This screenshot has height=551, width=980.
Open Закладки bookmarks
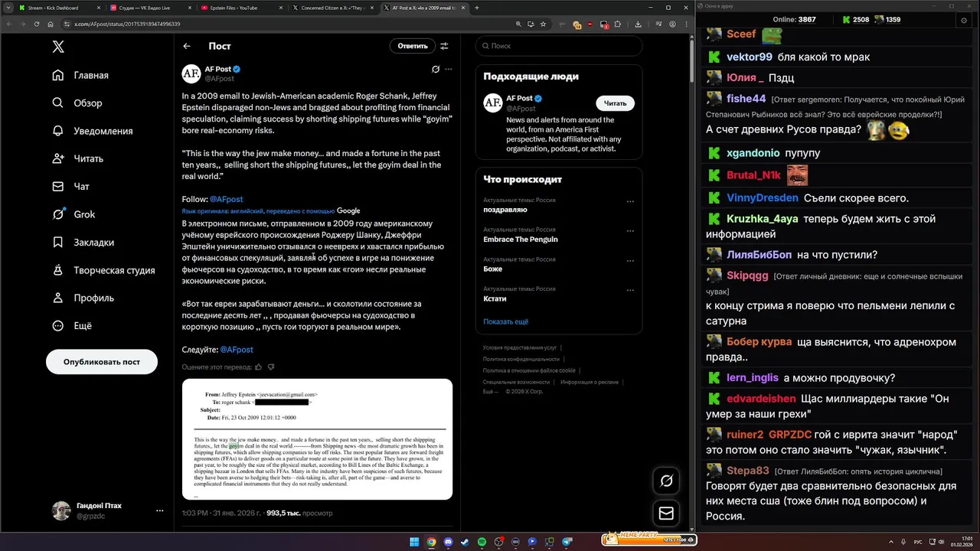click(x=83, y=243)
